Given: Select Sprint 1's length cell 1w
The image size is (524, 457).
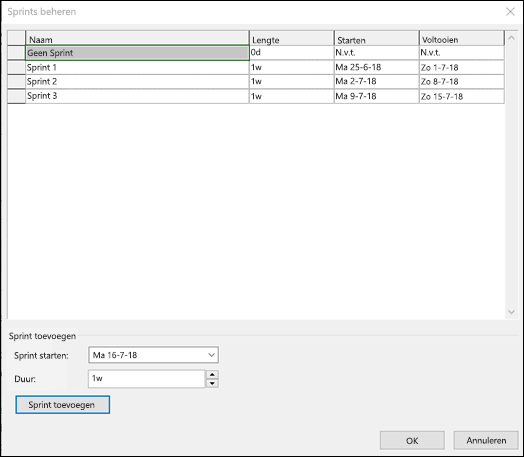Looking at the screenshot, I should tap(292, 67).
